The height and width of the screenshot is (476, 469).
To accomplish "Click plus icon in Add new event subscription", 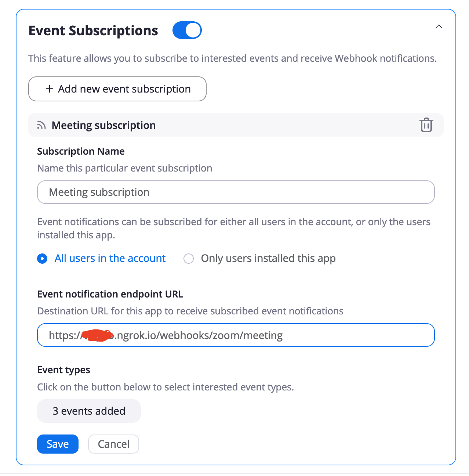I will [x=50, y=89].
